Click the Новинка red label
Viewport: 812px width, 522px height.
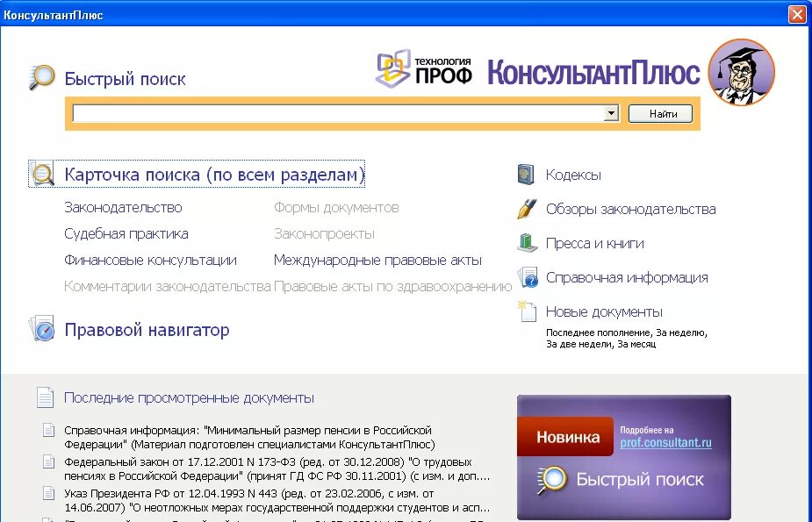tap(565, 437)
